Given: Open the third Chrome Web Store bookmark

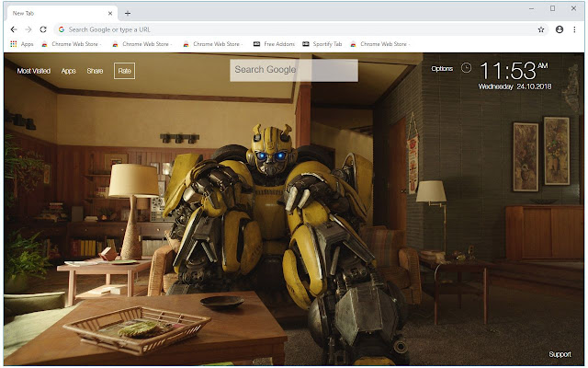Looking at the screenshot, I should 212,44.
